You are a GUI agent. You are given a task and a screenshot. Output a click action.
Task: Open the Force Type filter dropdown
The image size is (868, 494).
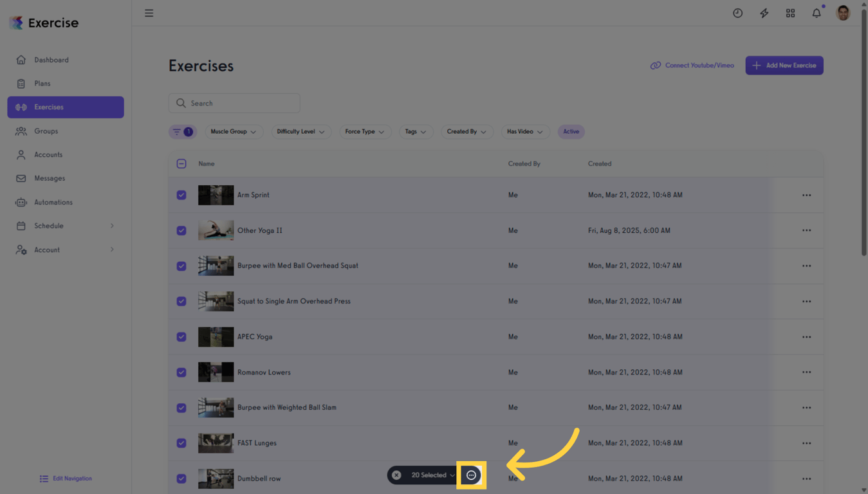pos(365,132)
